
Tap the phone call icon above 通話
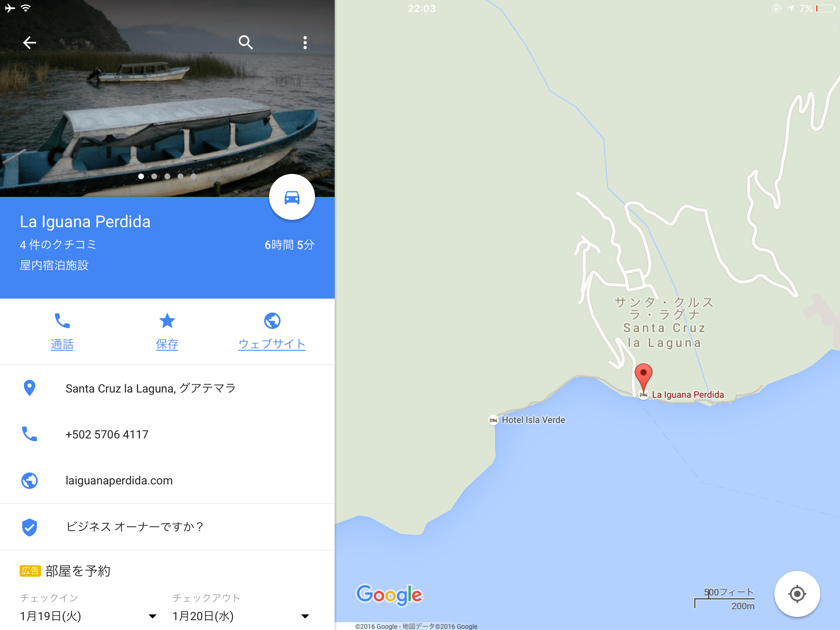(62, 320)
